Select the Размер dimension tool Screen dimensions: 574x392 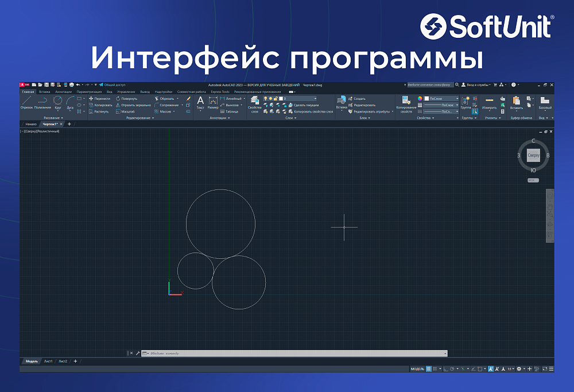coord(213,102)
